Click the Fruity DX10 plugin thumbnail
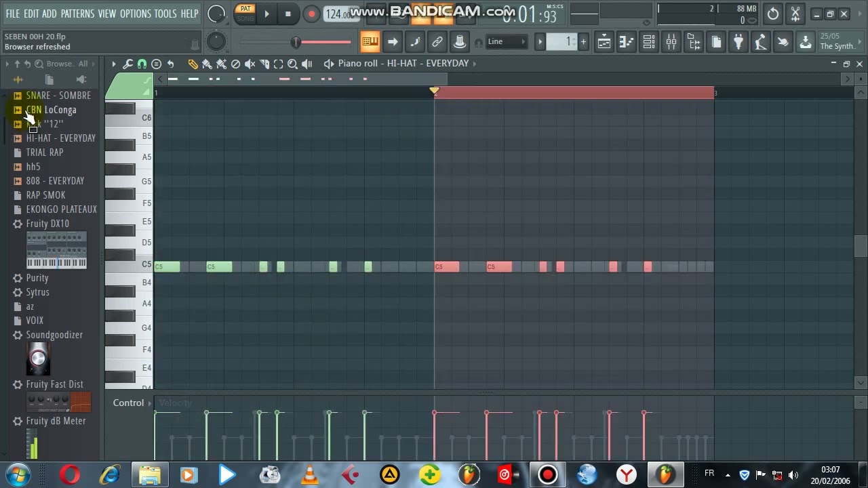 [x=56, y=250]
